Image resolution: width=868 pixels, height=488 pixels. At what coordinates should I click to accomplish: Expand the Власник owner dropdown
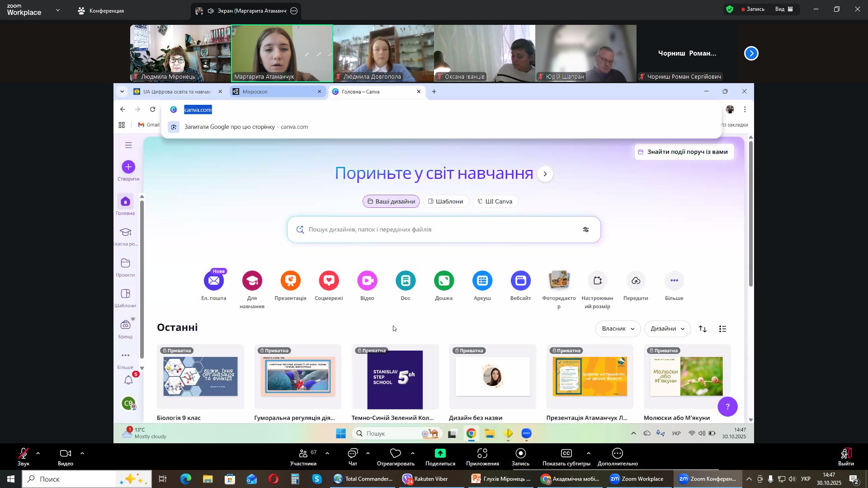pos(618,329)
